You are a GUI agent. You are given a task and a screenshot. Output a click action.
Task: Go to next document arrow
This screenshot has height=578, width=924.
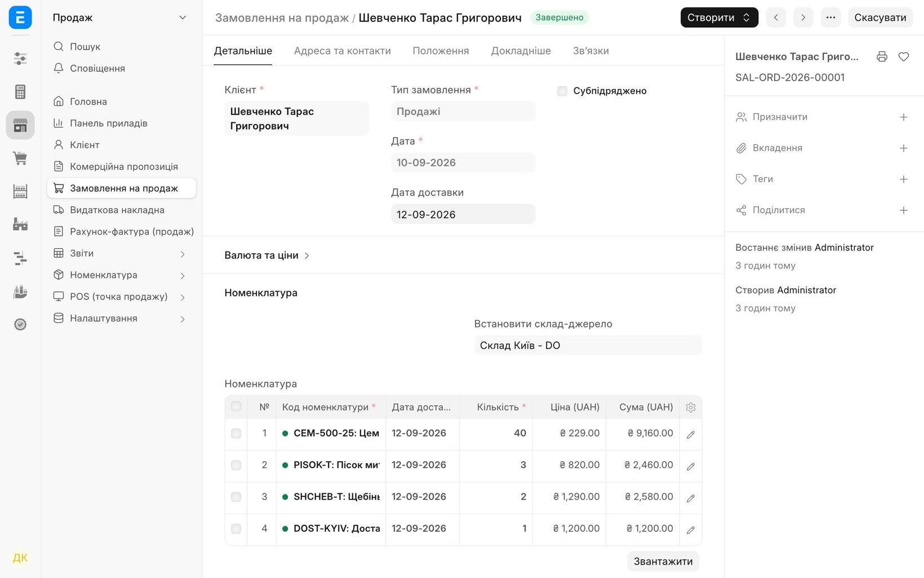pyautogui.click(x=803, y=17)
